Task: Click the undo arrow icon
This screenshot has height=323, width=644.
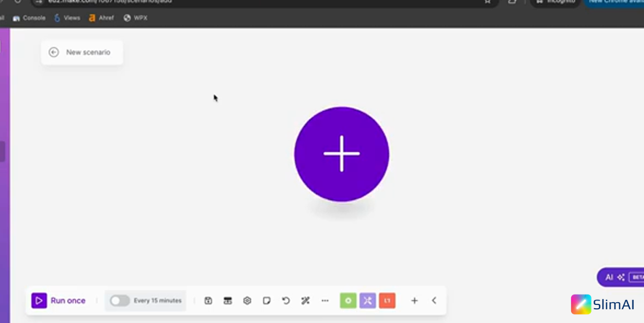Action: point(286,301)
